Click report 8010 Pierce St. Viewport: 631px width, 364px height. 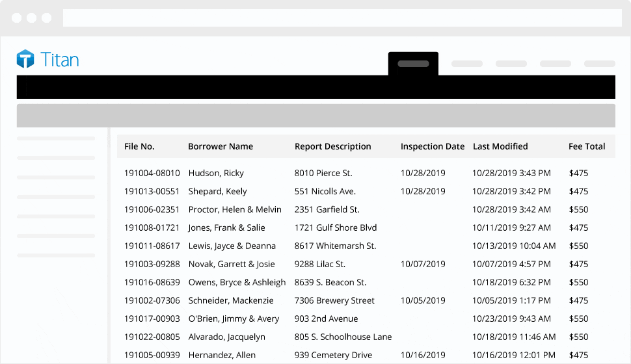coord(323,173)
